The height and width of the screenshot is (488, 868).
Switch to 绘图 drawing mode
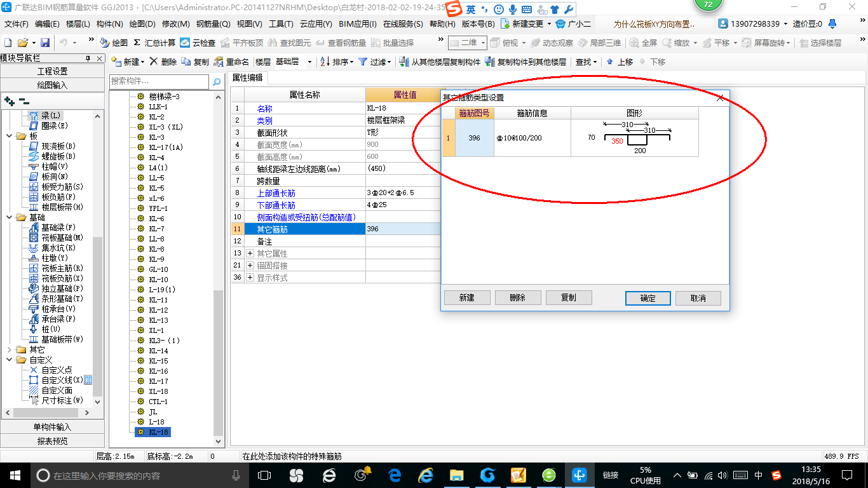tap(114, 43)
